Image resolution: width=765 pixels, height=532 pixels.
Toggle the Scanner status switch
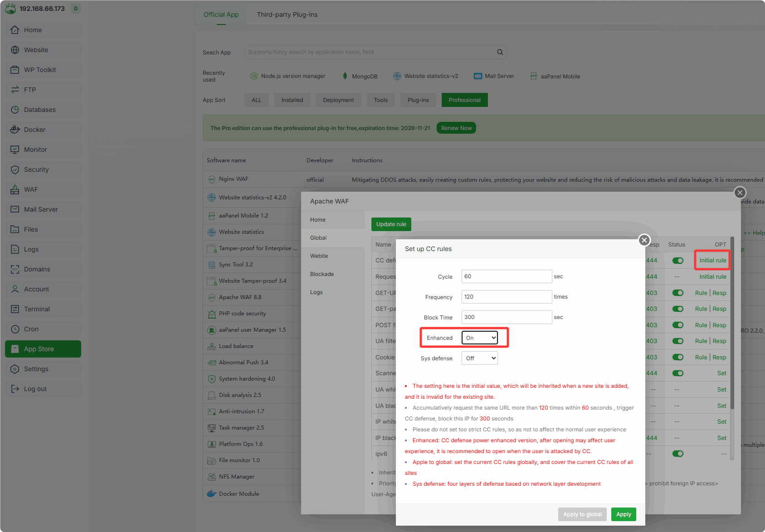(678, 373)
